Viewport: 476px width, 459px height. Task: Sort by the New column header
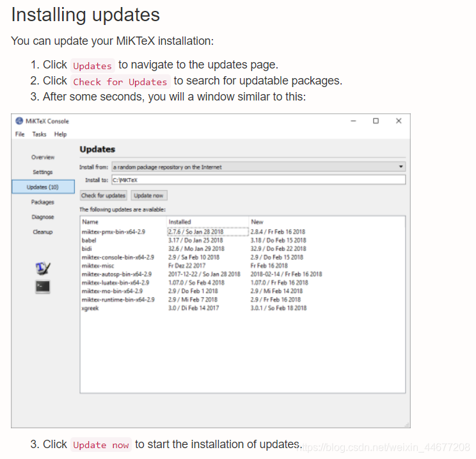pos(257,221)
